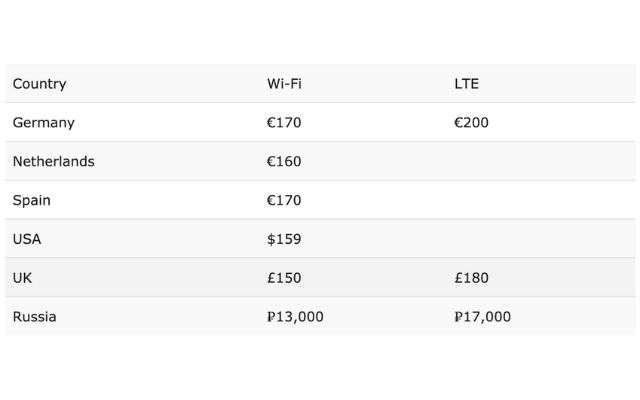
Task: Click the empty LTE cell for Netherlands
Action: click(x=541, y=161)
